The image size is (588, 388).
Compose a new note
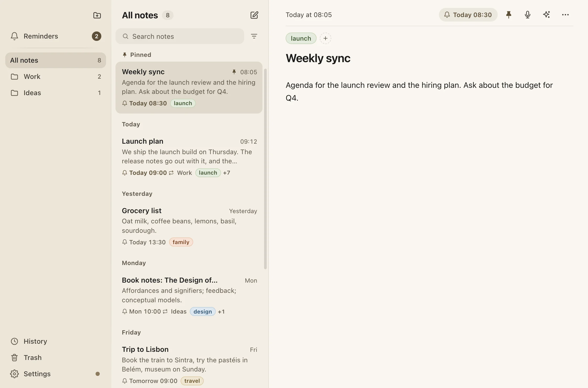pos(254,15)
